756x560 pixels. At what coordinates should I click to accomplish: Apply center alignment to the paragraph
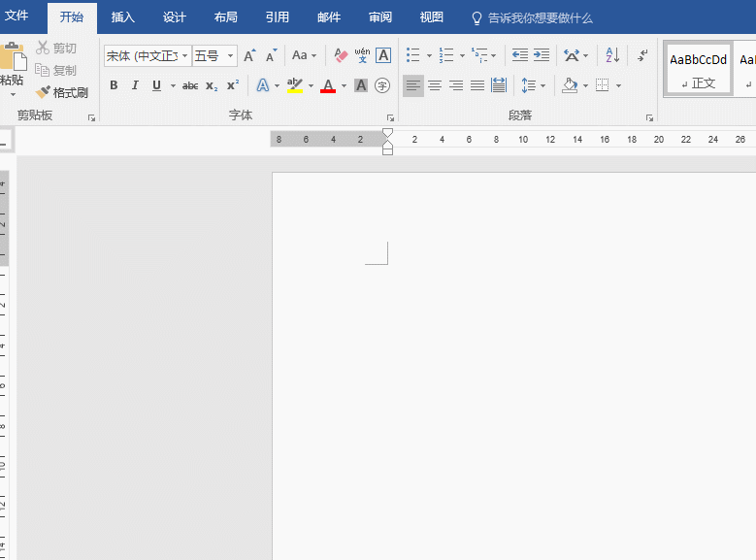coord(435,85)
